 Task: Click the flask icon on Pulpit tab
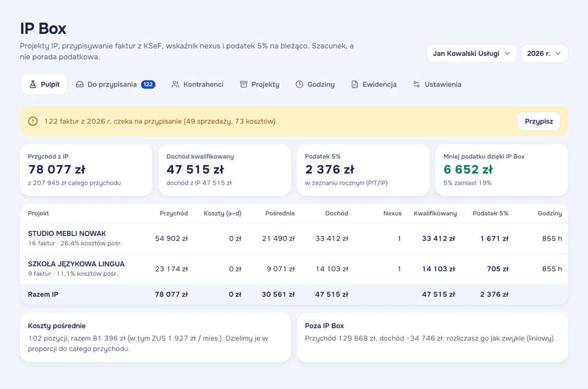(33, 84)
